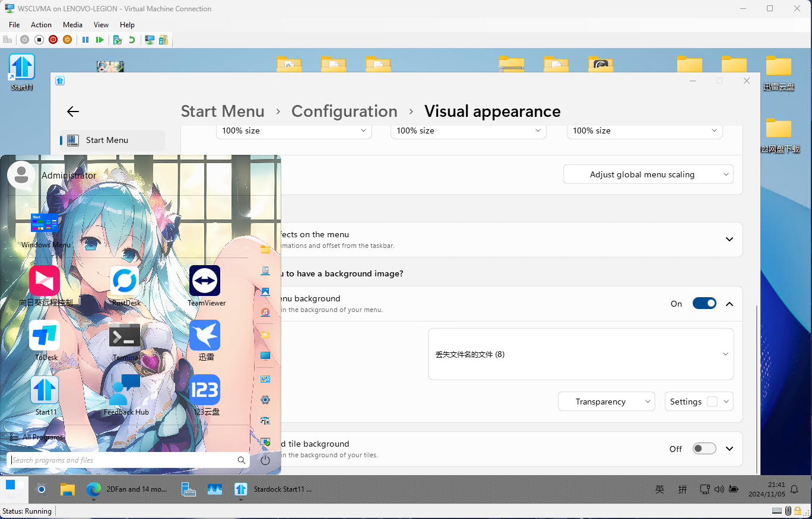This screenshot has width=812, height=519.
Task: Open Microsoft Edge from the taskbar
Action: pyautogui.click(x=93, y=489)
